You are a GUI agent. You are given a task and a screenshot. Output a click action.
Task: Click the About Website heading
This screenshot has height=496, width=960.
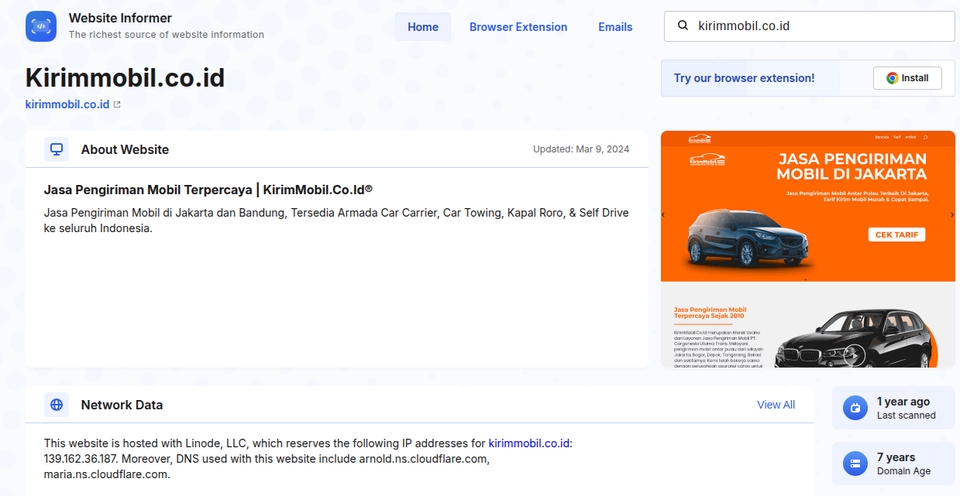125,149
